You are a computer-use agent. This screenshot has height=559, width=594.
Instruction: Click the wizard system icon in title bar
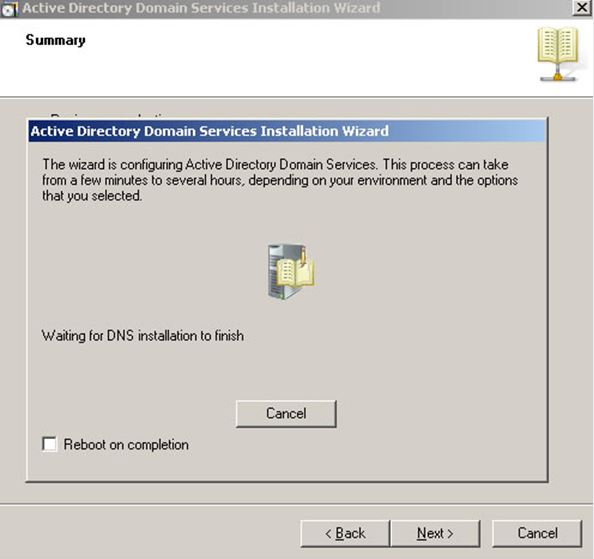9,9
